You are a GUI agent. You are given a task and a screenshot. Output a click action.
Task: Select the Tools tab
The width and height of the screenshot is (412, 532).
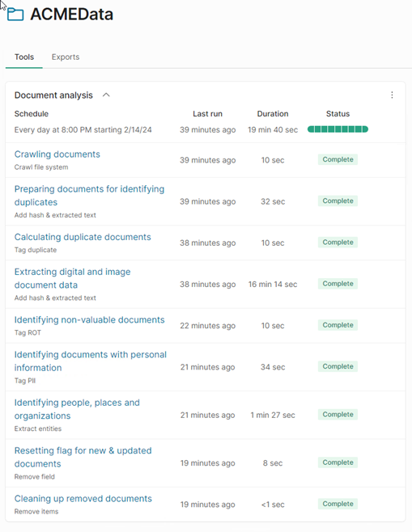[24, 57]
